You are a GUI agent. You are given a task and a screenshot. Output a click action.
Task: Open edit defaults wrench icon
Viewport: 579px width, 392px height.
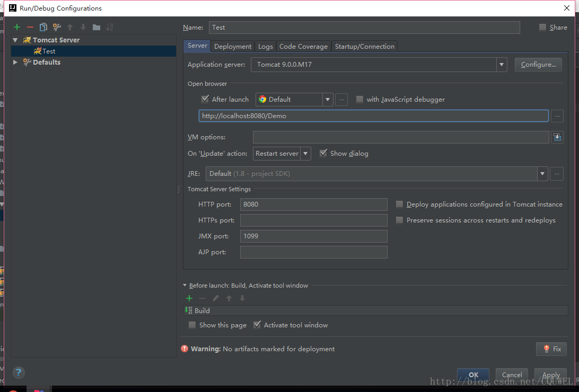click(x=57, y=27)
